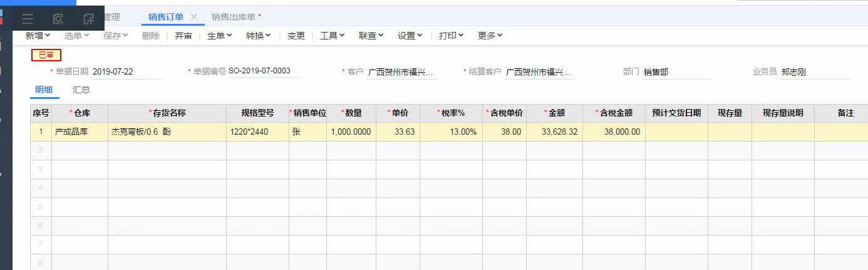The image size is (868, 270).
Task: Click the 备注 column header
Action: [841, 113]
